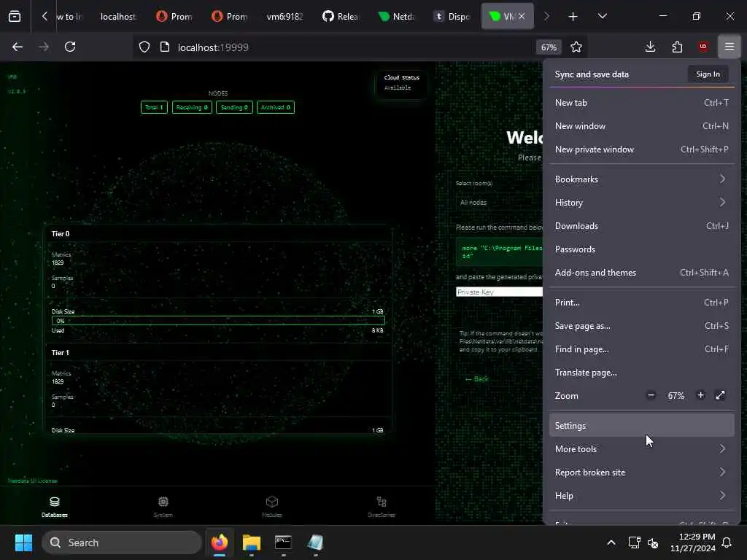The image size is (747, 560).
Task: Open Passwords from the menu
Action: (642, 249)
